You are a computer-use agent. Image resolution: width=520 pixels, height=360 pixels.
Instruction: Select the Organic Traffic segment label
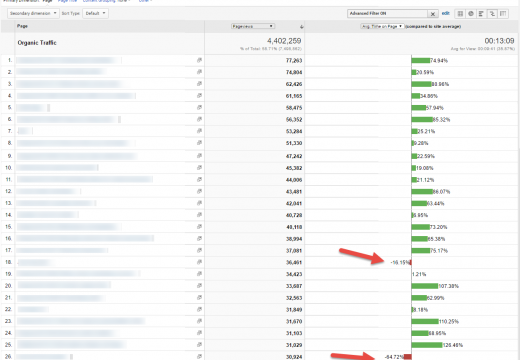tap(37, 43)
